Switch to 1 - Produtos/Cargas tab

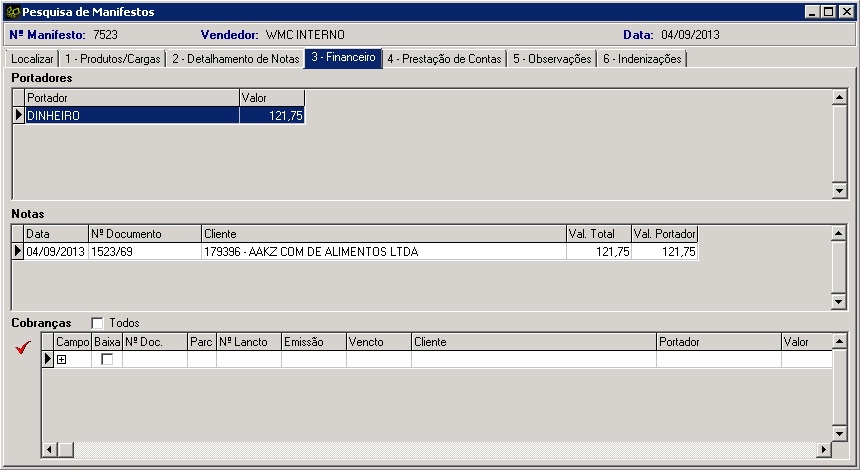(x=113, y=59)
